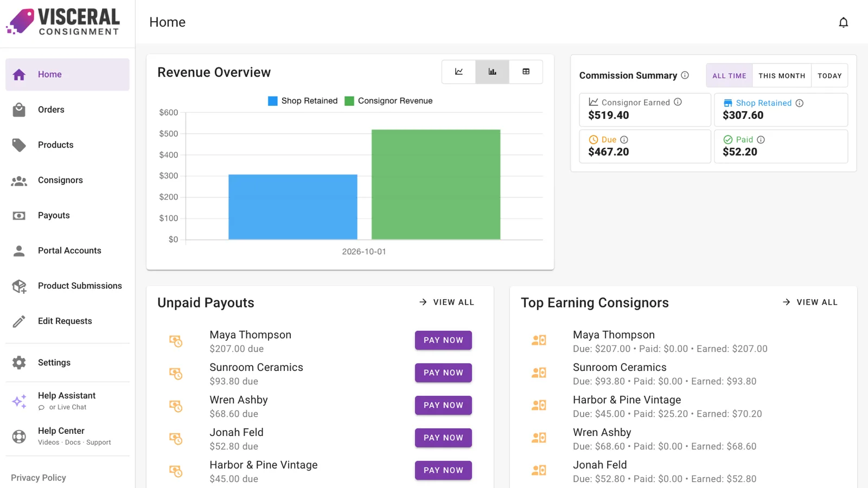This screenshot has width=868, height=488.
Task: Open Edit Requests
Action: point(67,322)
